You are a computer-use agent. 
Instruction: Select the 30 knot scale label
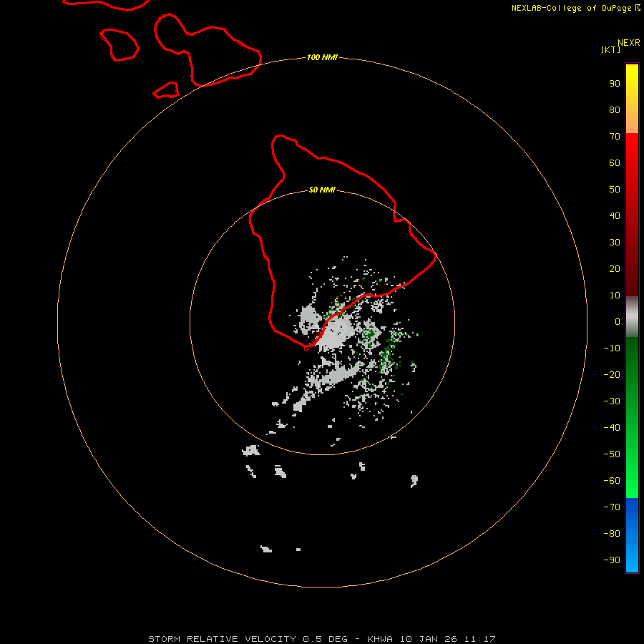[615, 243]
